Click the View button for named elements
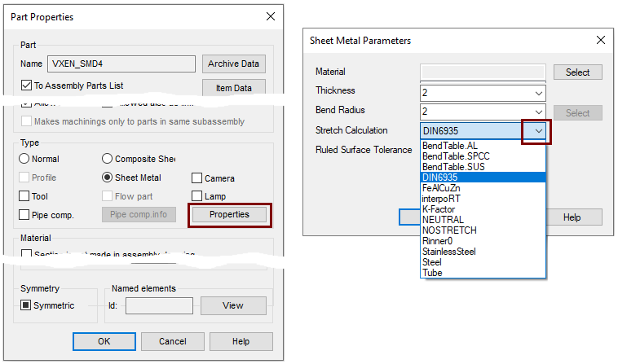This screenshot has height=364, width=618. coord(233,305)
